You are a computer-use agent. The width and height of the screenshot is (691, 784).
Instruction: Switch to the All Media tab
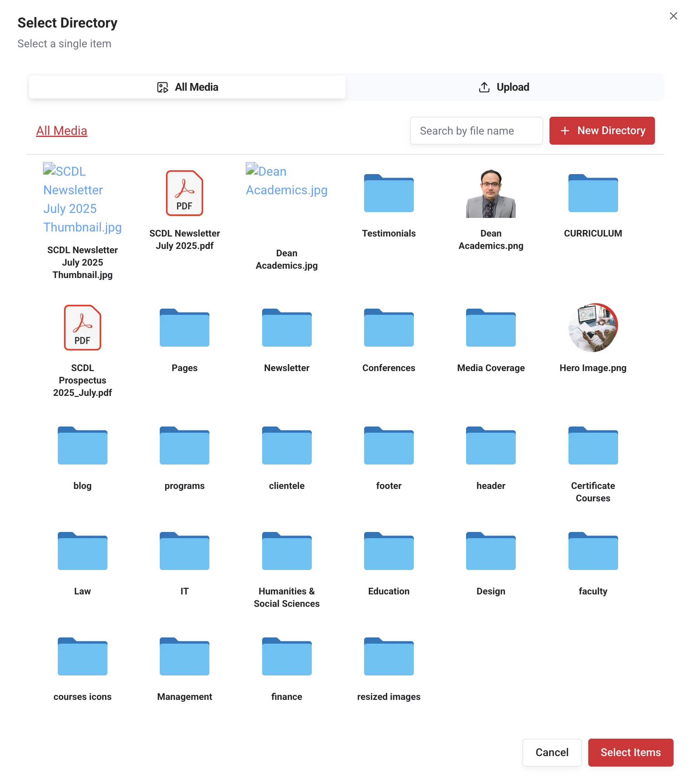[187, 87]
